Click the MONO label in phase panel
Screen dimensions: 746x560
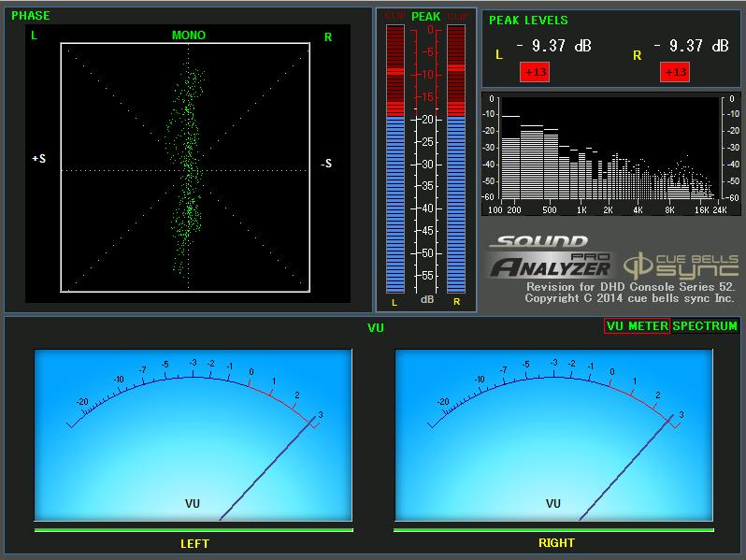click(x=188, y=36)
